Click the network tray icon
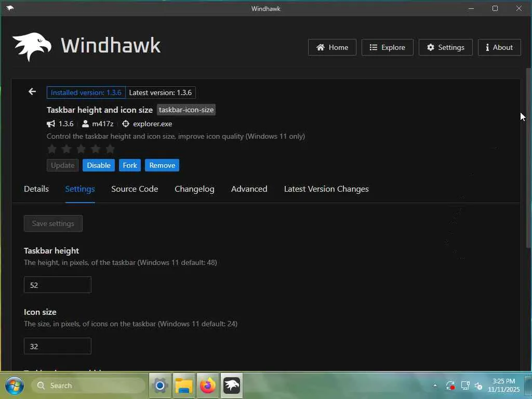The width and height of the screenshot is (532, 399). click(x=465, y=386)
